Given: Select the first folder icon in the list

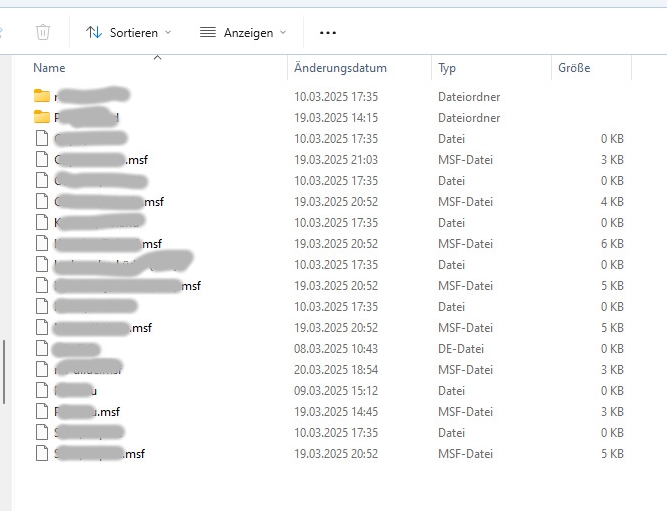Looking at the screenshot, I should click(x=42, y=96).
